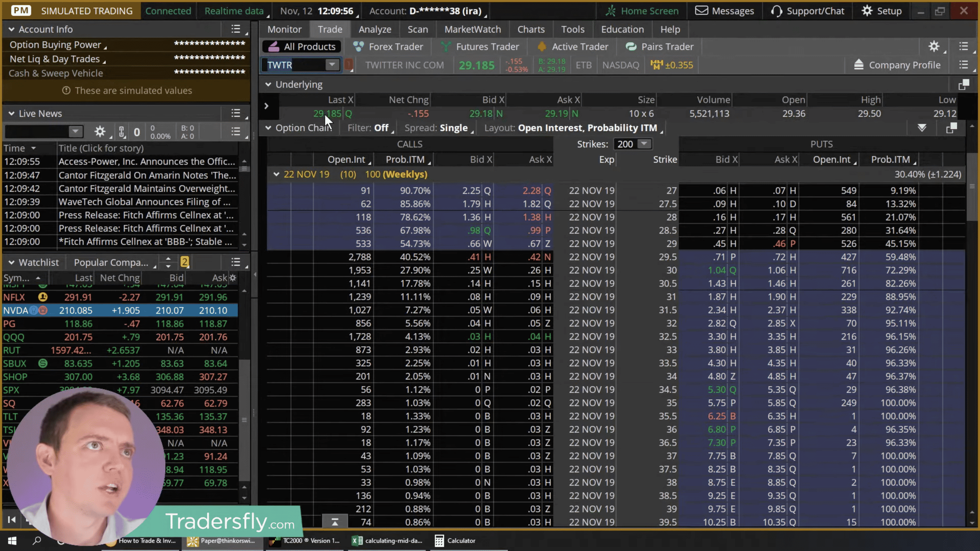This screenshot has width=980, height=551.
Task: Click the NFLX row smiley indicator icon
Action: 43,297
